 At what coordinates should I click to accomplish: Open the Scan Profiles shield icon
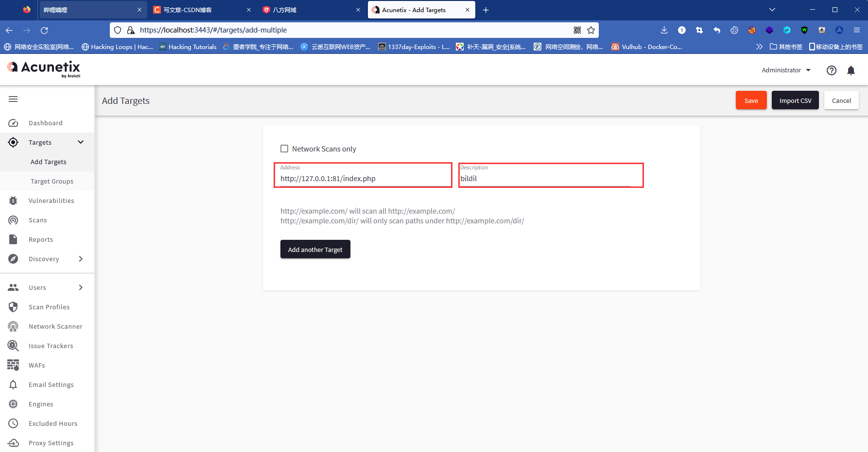13,307
